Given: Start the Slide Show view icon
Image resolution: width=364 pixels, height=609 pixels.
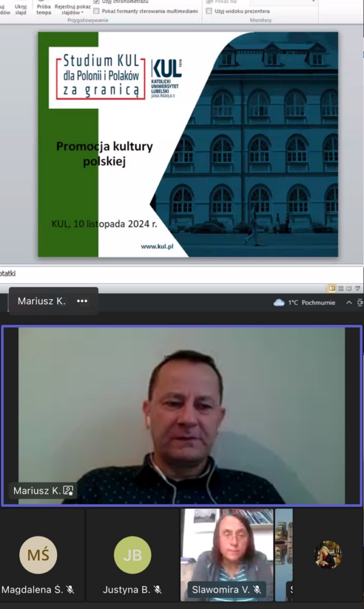Looking at the screenshot, I should click(357, 288).
